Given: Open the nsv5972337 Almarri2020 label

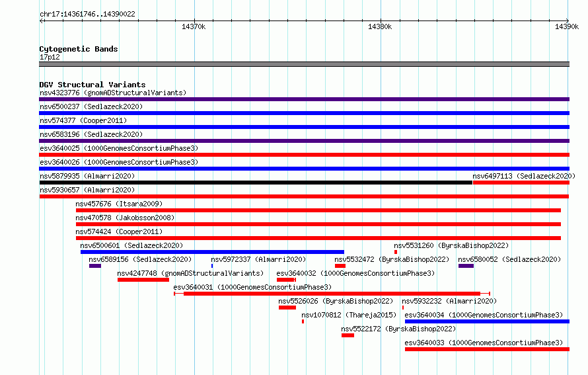Looking at the screenshot, I should pos(258,259).
